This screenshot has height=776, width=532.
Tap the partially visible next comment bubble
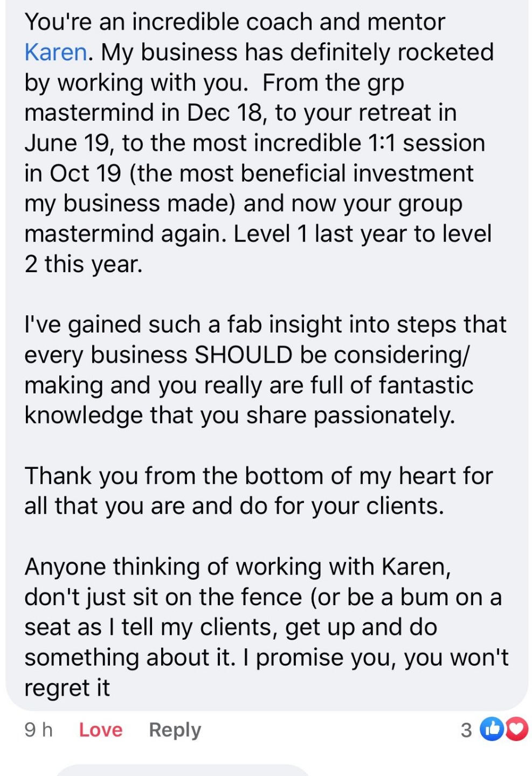coord(183,770)
